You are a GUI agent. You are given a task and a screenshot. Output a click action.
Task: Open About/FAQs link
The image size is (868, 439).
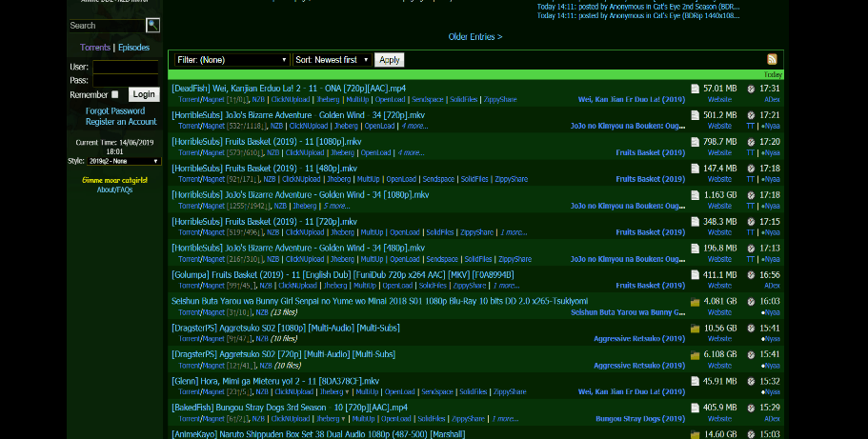pos(114,190)
